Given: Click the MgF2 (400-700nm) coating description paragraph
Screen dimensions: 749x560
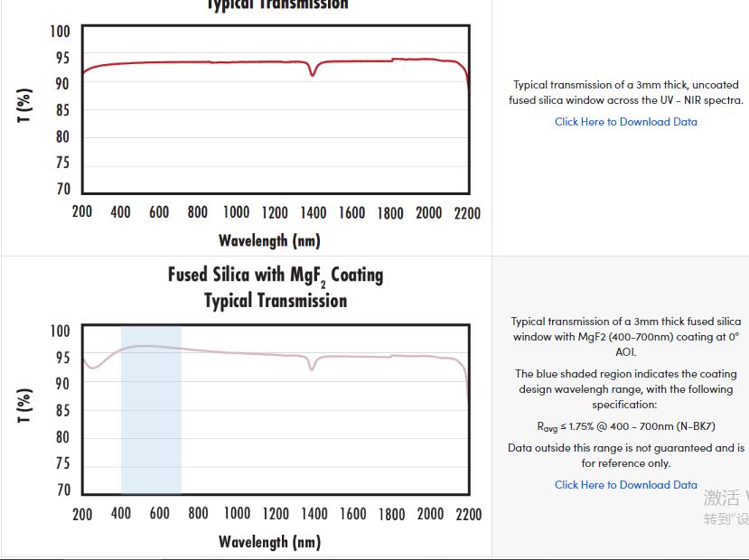Looking at the screenshot, I should click(625, 336).
